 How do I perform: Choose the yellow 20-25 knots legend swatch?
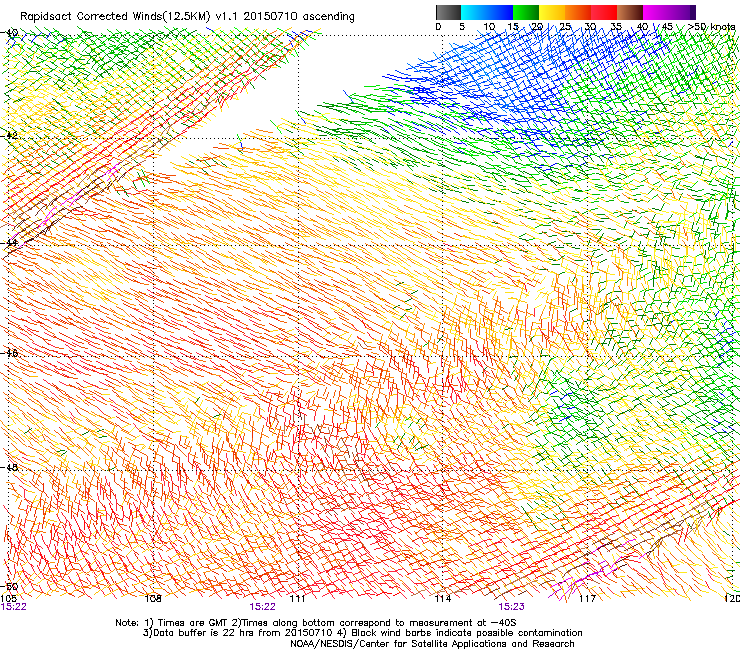click(x=552, y=12)
